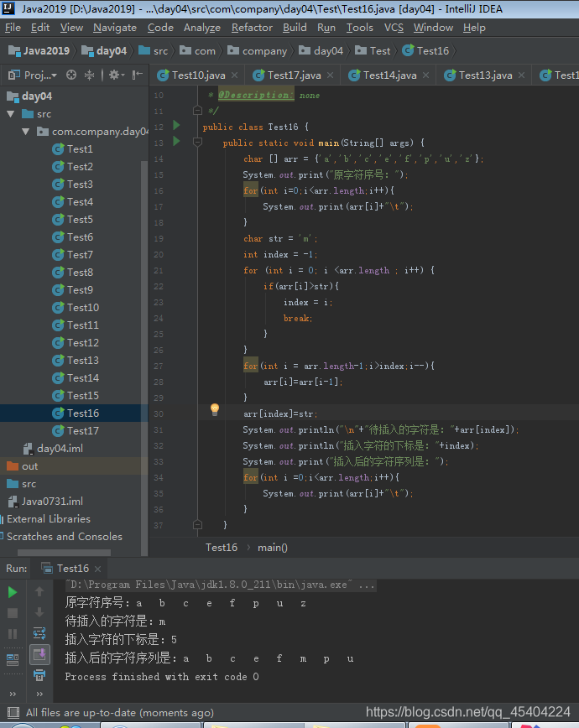
Task: Collapse com.company.day04 package node
Action: click(x=25, y=132)
